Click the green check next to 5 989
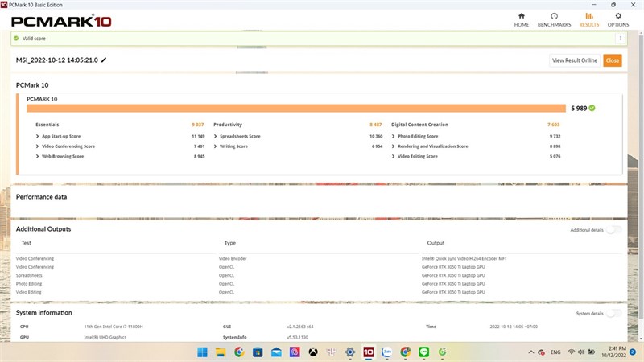 [592, 108]
